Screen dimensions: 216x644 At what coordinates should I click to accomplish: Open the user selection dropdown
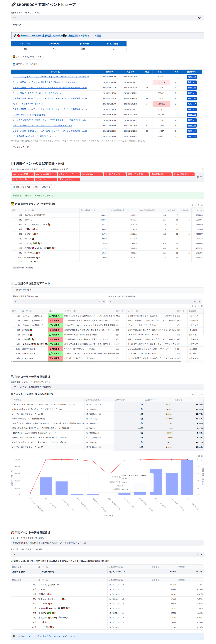click(x=201, y=387)
